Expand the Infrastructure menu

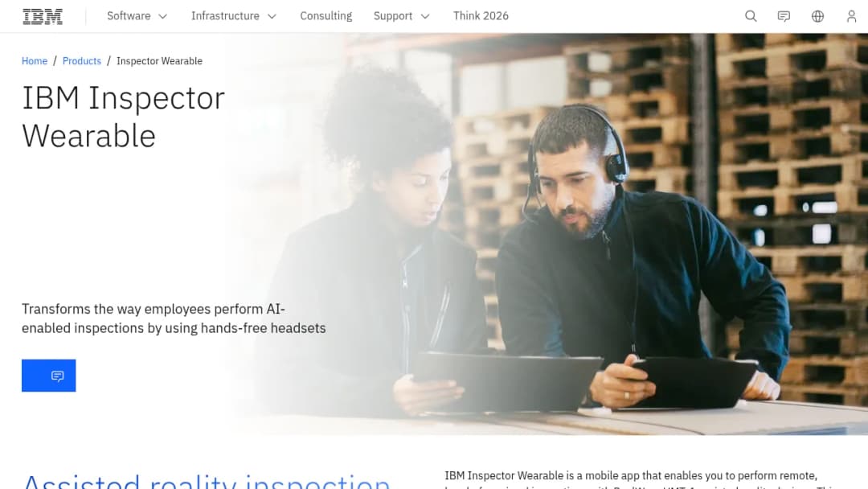coord(234,16)
